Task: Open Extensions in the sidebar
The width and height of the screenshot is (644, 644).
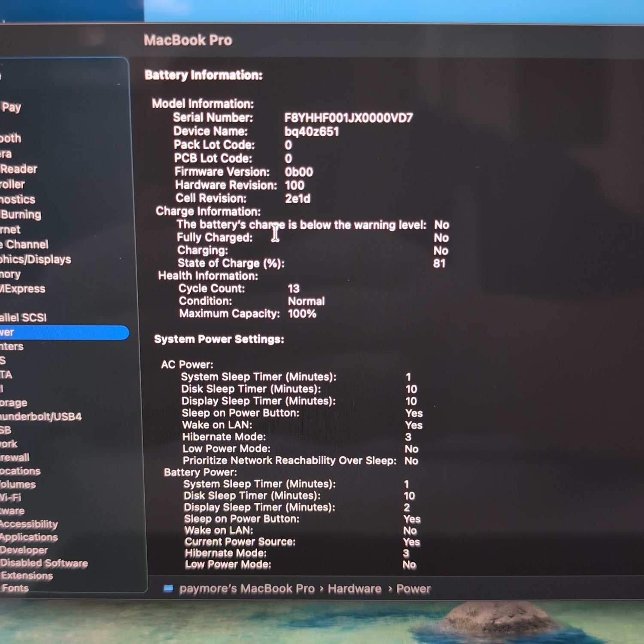Action: [27, 576]
